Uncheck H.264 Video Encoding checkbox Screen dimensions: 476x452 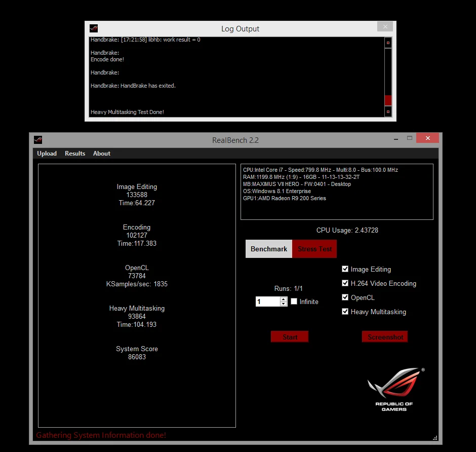pyautogui.click(x=345, y=283)
